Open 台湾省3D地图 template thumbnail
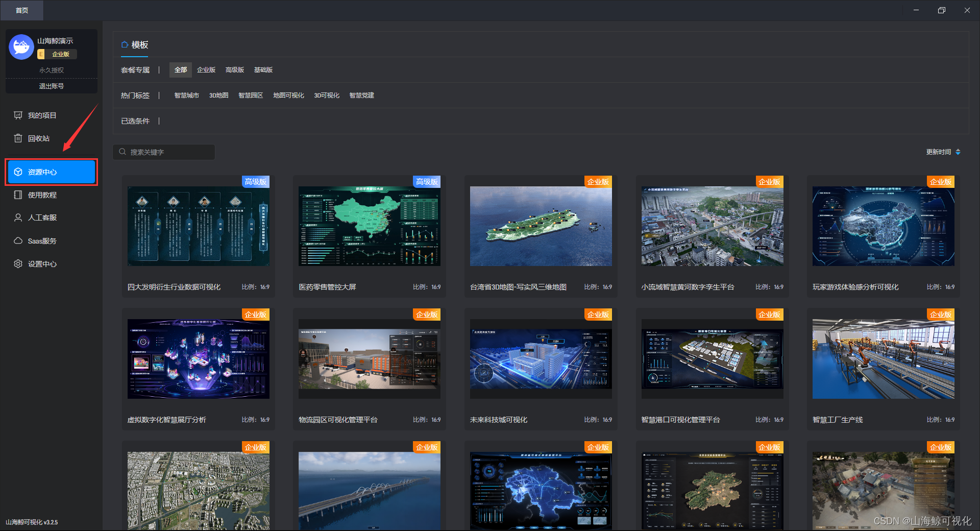 click(541, 226)
